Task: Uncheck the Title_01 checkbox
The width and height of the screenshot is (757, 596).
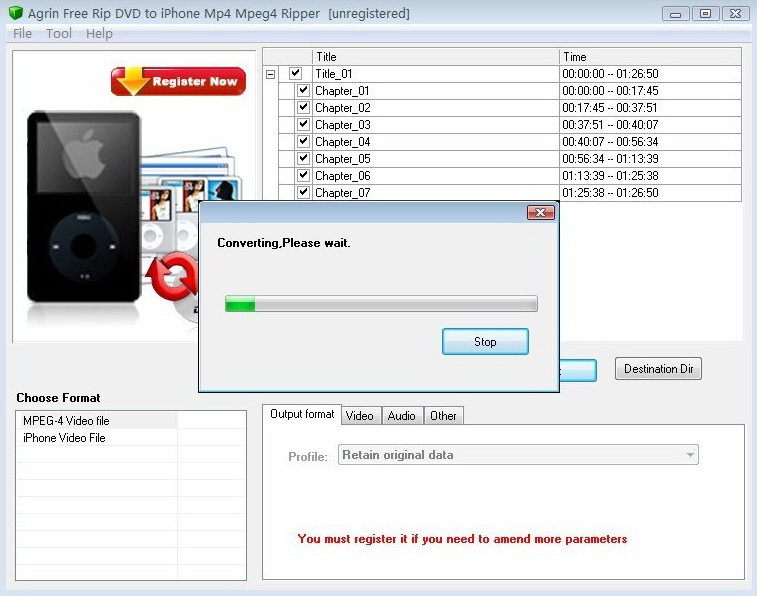Action: point(295,73)
